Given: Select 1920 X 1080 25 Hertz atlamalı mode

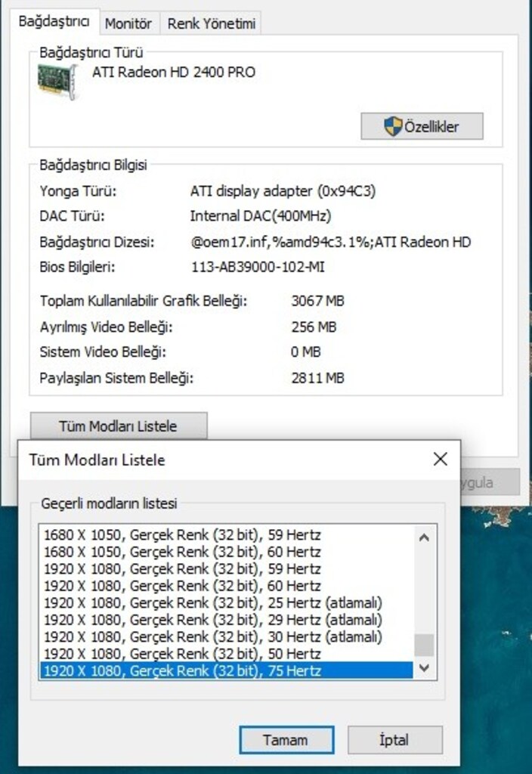Looking at the screenshot, I should pyautogui.click(x=226, y=602).
